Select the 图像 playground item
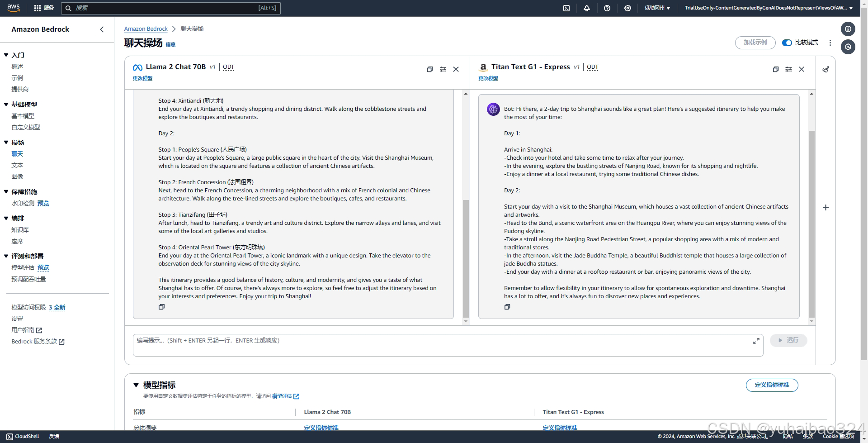The image size is (868, 443). pos(17,176)
